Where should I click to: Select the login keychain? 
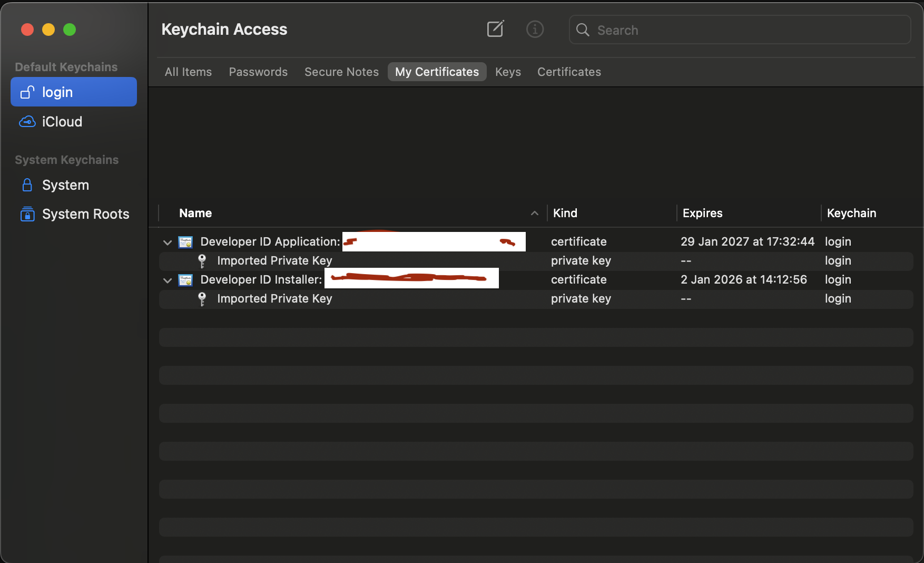[x=74, y=92]
